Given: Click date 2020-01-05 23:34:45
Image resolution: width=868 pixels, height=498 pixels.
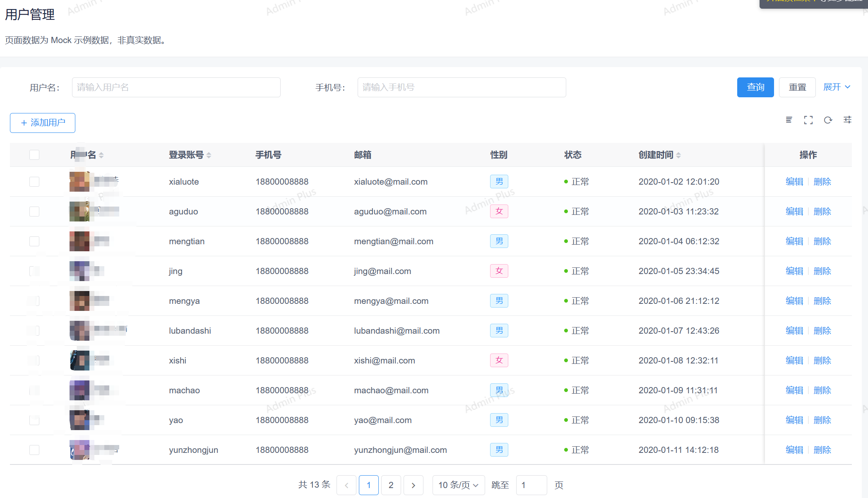Looking at the screenshot, I should [679, 271].
